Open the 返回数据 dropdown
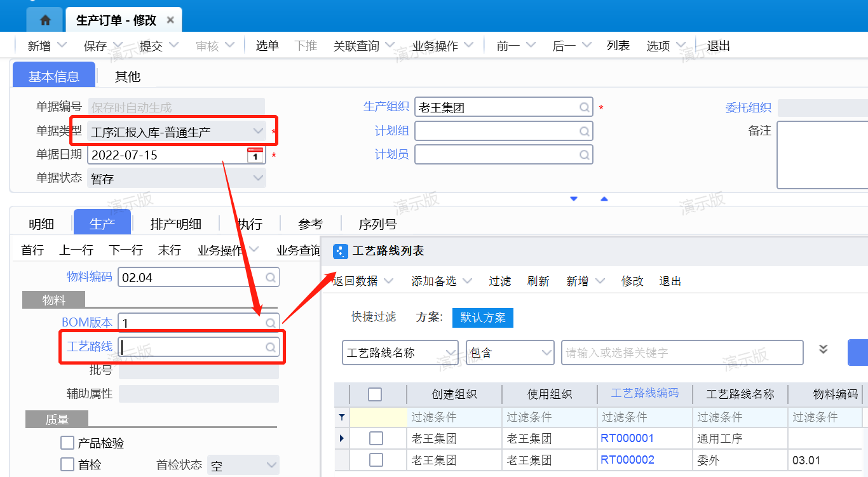 click(388, 281)
